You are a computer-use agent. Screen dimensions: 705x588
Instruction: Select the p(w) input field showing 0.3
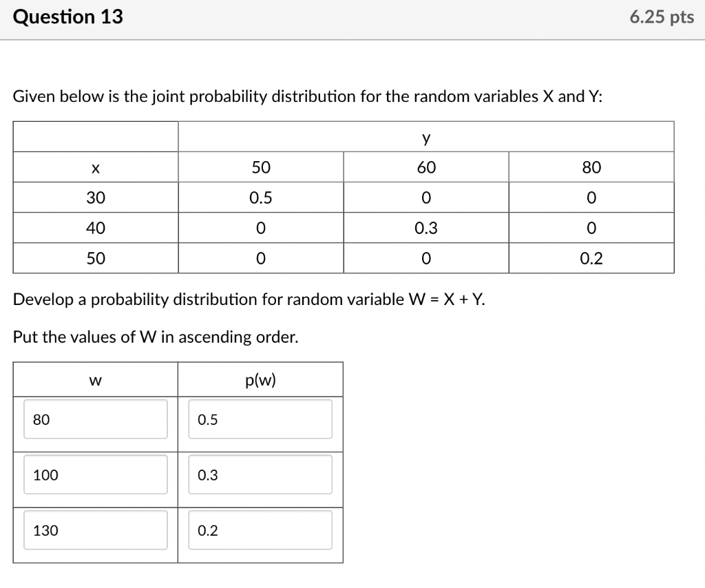(x=260, y=474)
